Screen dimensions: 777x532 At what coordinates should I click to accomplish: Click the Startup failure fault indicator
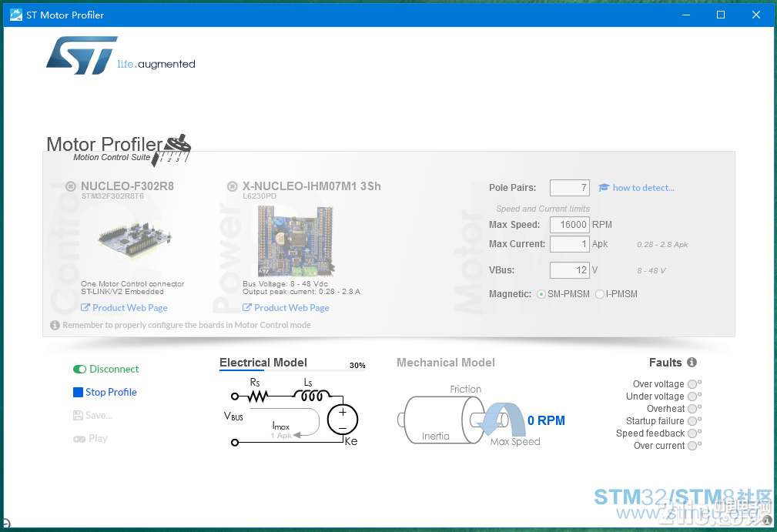(692, 421)
